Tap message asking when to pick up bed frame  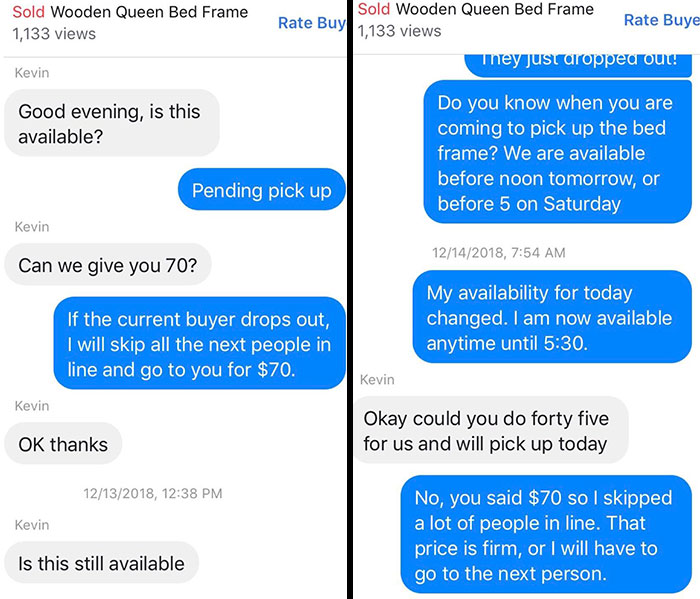pos(555,154)
